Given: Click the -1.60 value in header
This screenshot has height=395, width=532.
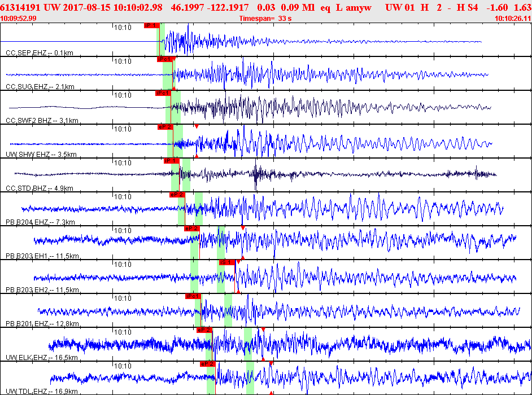Looking at the screenshot, I should click(x=496, y=7).
